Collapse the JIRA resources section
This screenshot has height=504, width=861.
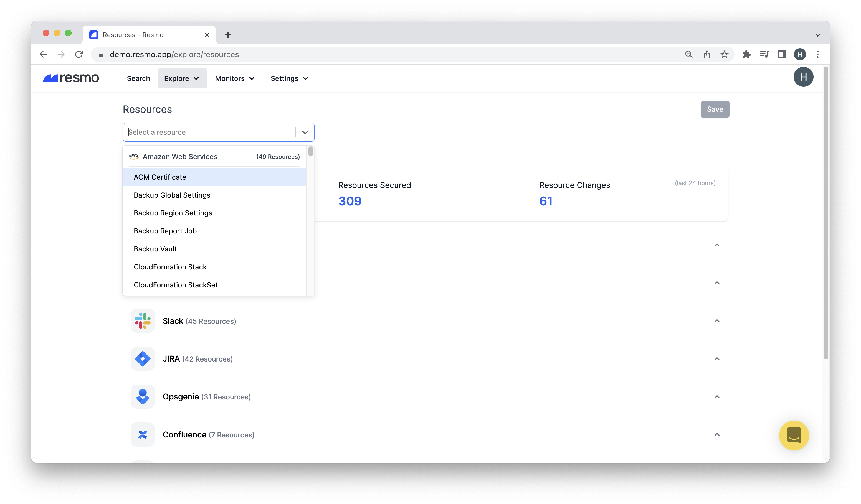pos(716,358)
